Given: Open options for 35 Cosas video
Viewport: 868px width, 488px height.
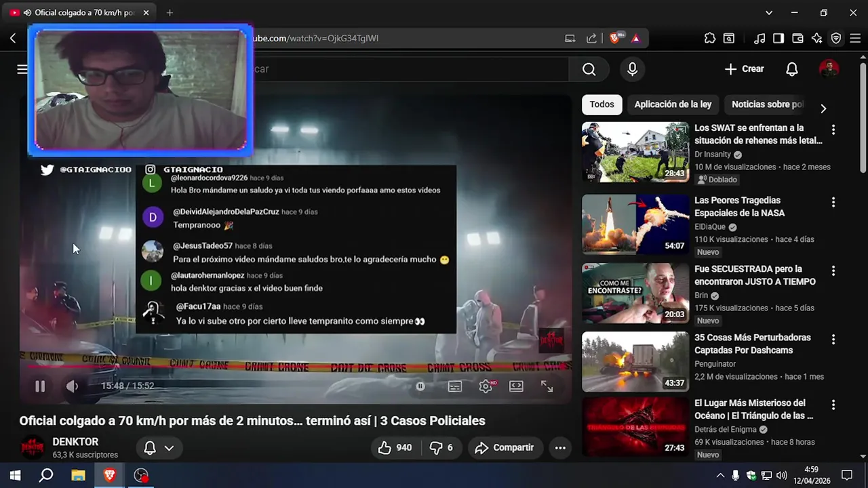Looking at the screenshot, I should (833, 339).
